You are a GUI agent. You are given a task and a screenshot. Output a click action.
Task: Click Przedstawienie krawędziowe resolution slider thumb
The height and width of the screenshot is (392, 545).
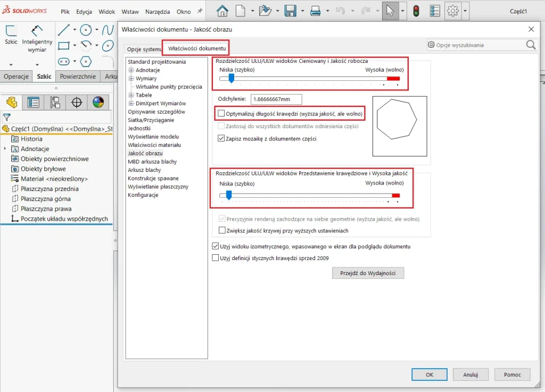[x=229, y=195]
